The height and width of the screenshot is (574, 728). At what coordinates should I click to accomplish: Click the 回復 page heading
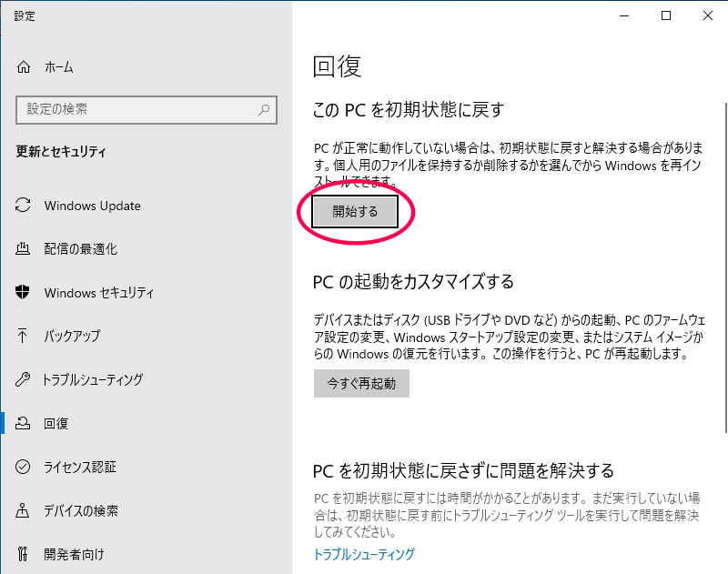(337, 66)
